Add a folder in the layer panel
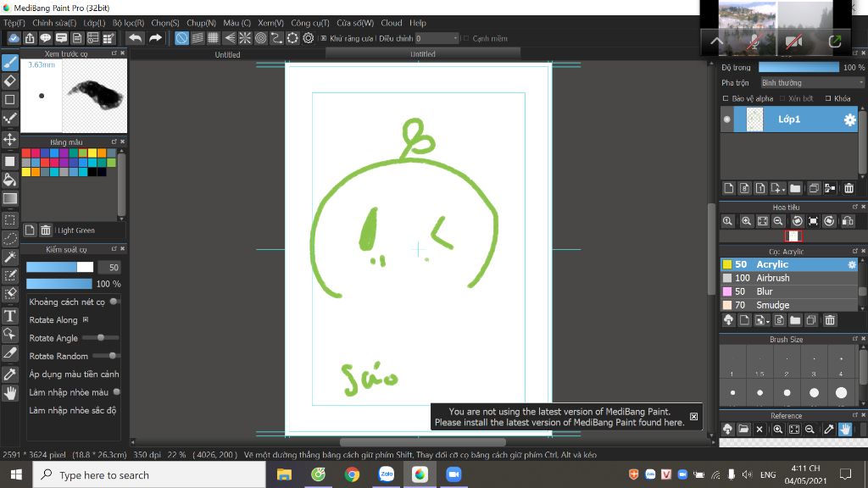 pos(795,189)
